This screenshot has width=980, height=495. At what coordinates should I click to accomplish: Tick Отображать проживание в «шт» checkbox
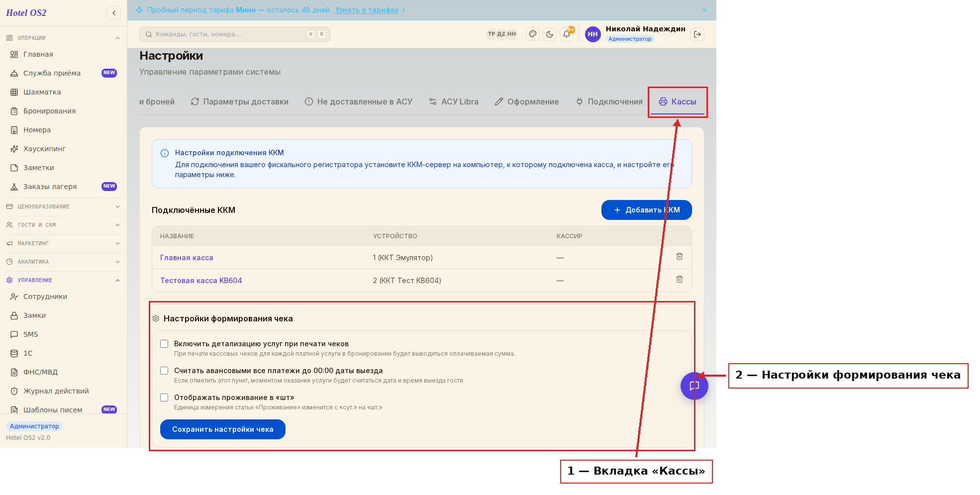tap(164, 397)
